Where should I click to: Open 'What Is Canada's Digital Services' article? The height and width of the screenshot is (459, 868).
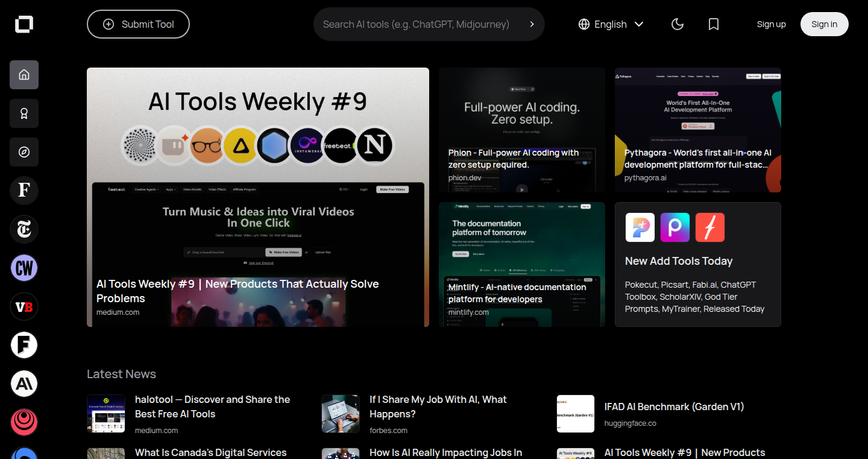[211, 452]
